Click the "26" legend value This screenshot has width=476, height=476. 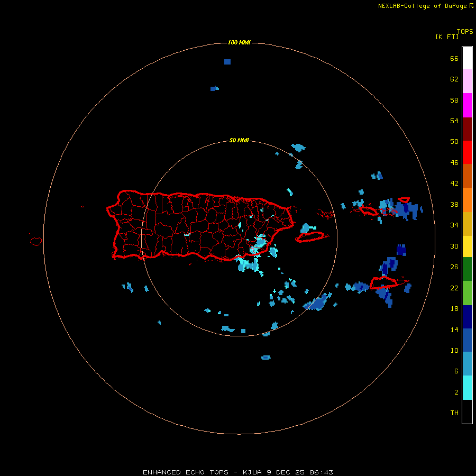click(x=454, y=267)
